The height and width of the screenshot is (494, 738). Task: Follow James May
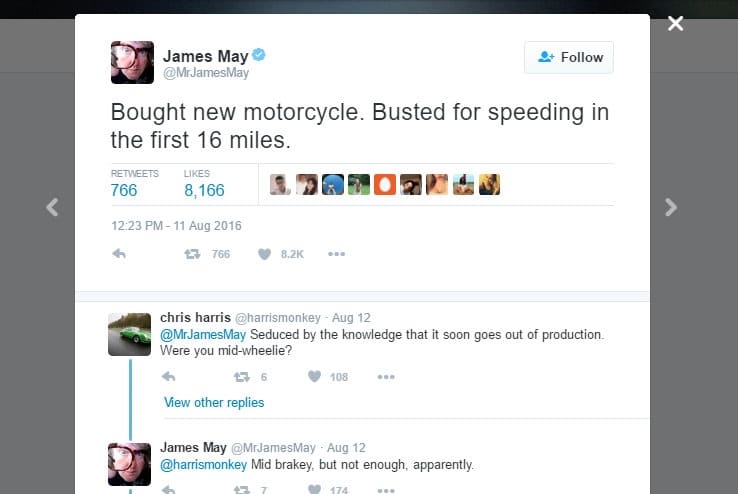[568, 57]
